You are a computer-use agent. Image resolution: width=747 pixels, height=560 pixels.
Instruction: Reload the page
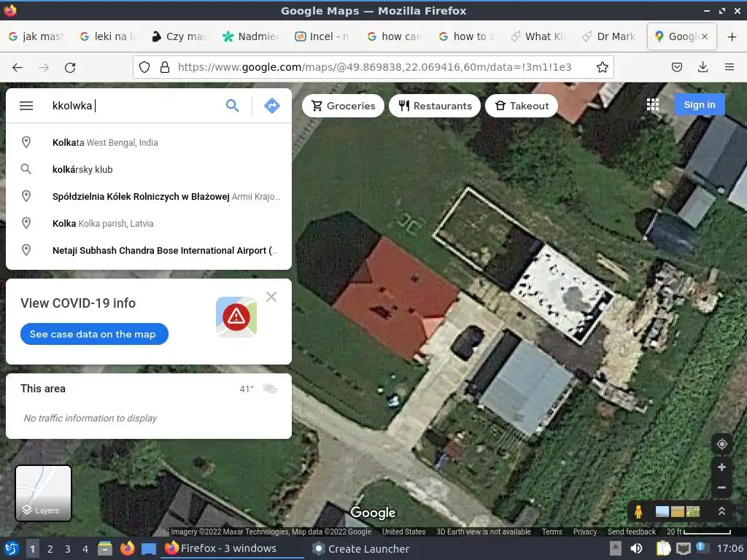70,68
